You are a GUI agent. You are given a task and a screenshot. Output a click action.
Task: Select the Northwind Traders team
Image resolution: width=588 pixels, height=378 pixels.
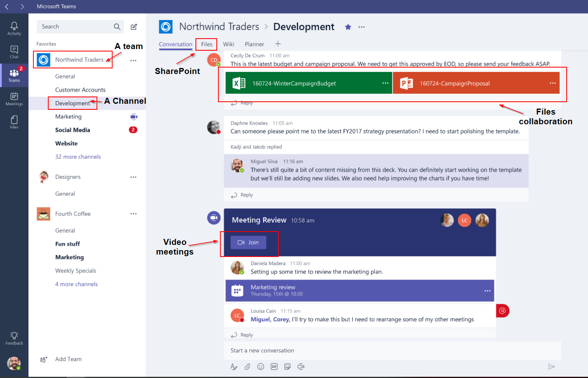(79, 60)
